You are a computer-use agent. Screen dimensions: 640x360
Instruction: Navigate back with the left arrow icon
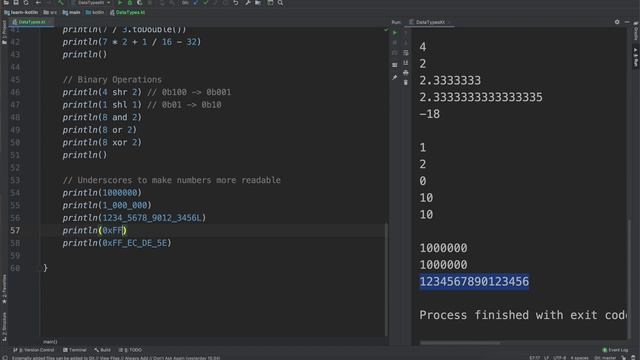click(x=38, y=2)
